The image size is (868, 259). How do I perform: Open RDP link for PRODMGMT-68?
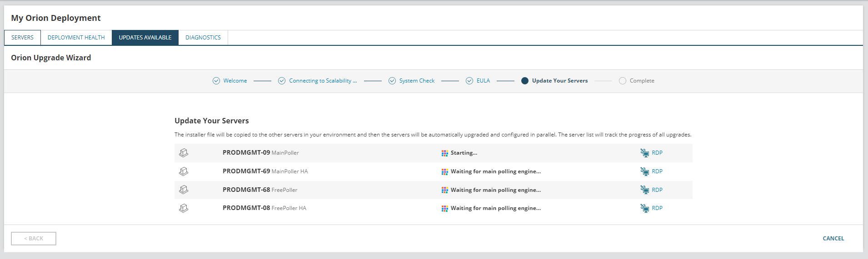tap(657, 190)
